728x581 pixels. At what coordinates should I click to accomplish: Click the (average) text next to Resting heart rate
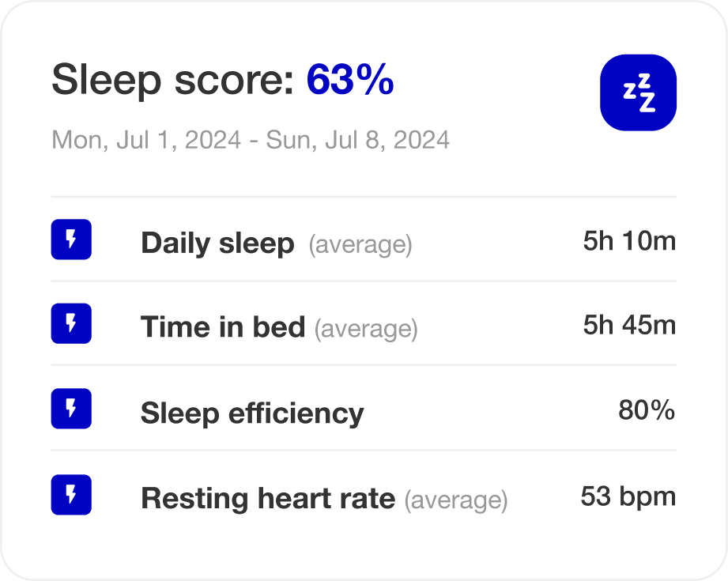[455, 500]
